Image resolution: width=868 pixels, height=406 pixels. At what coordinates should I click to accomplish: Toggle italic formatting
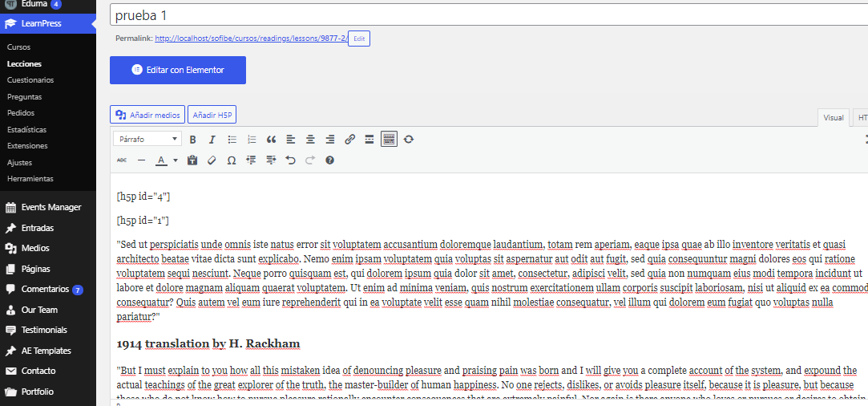pyautogui.click(x=212, y=140)
